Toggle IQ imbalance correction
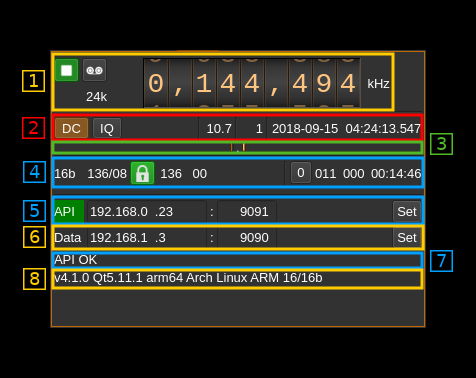476x378 pixels. pos(107,128)
